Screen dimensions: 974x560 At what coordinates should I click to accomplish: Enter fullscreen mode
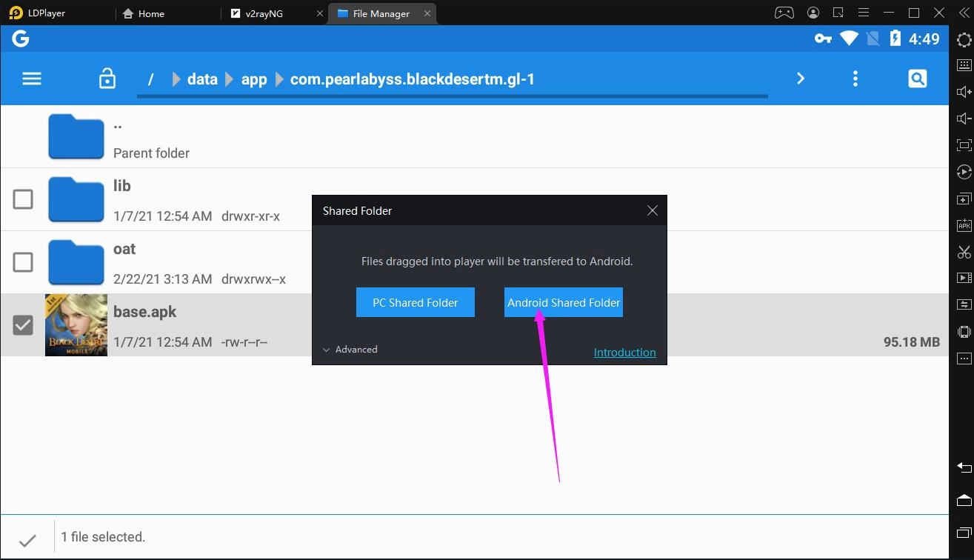tap(963, 145)
